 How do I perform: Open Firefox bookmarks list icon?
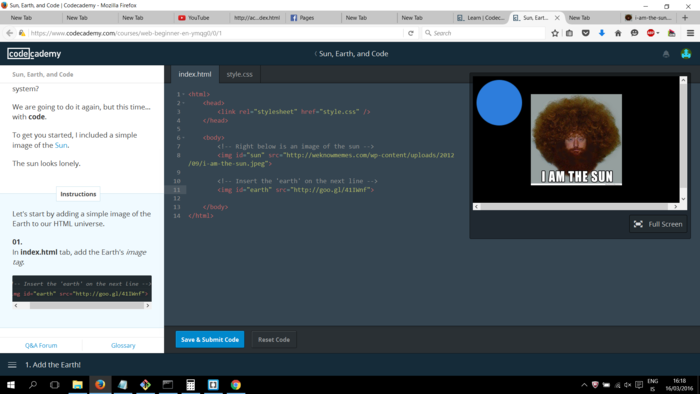[x=569, y=33]
